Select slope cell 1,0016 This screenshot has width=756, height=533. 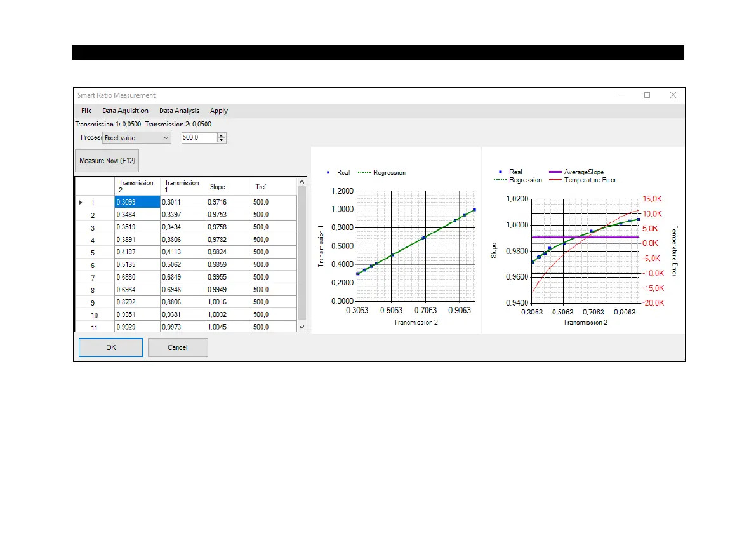(228, 302)
